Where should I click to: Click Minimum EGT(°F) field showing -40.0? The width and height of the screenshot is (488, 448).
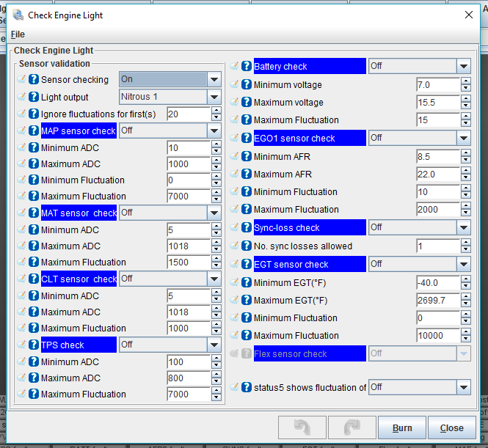click(438, 282)
